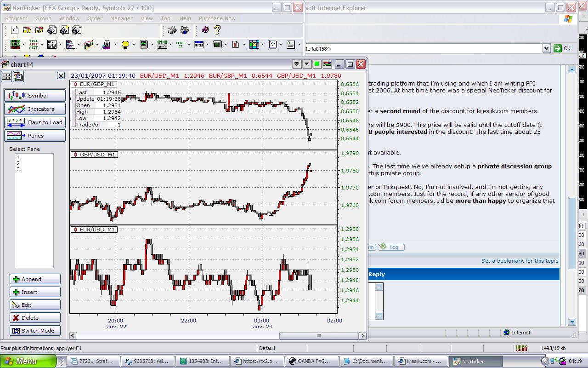Click the candlestick chart toolbar icon
This screenshot has width=588, height=368.
(x=88, y=45)
